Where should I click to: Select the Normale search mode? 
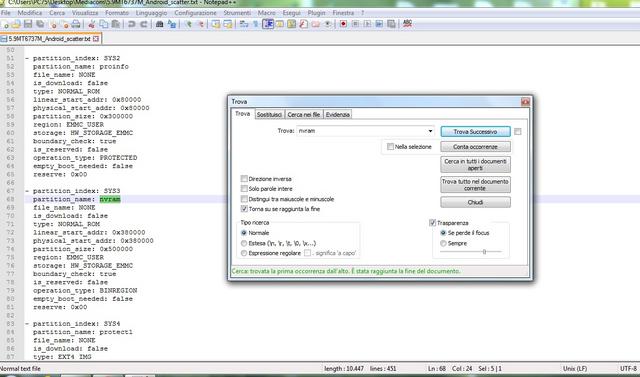pos(244,233)
